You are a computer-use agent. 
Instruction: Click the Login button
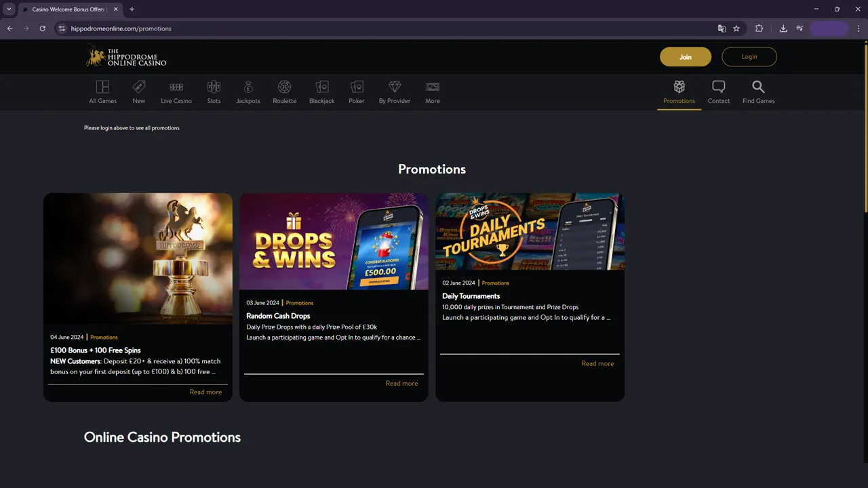(749, 57)
